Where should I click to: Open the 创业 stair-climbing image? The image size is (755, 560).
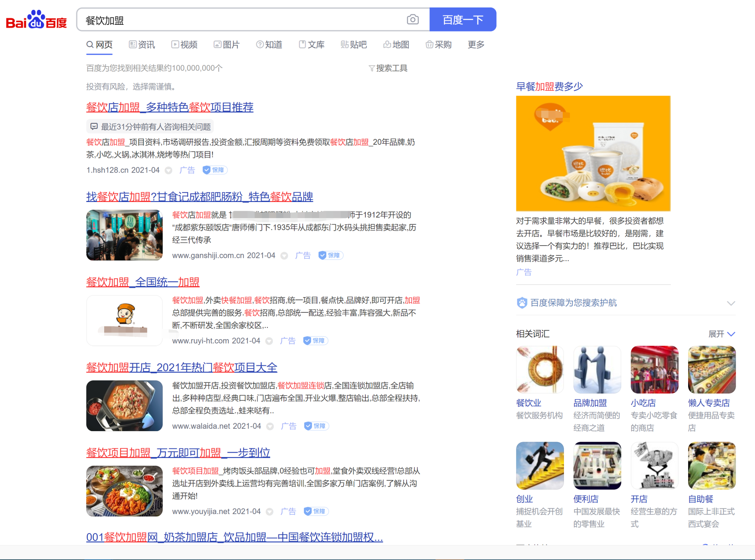point(540,466)
